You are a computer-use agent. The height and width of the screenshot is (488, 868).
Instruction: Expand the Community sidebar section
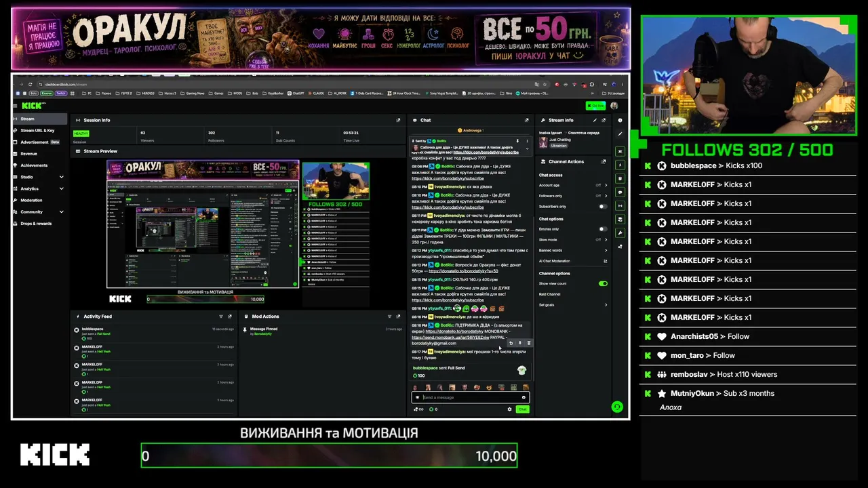point(61,212)
